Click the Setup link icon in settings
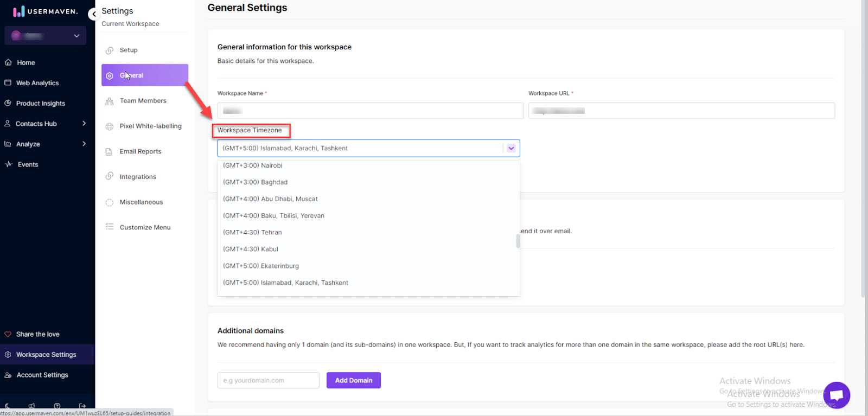Screen dimensions: 868x416 [110, 50]
